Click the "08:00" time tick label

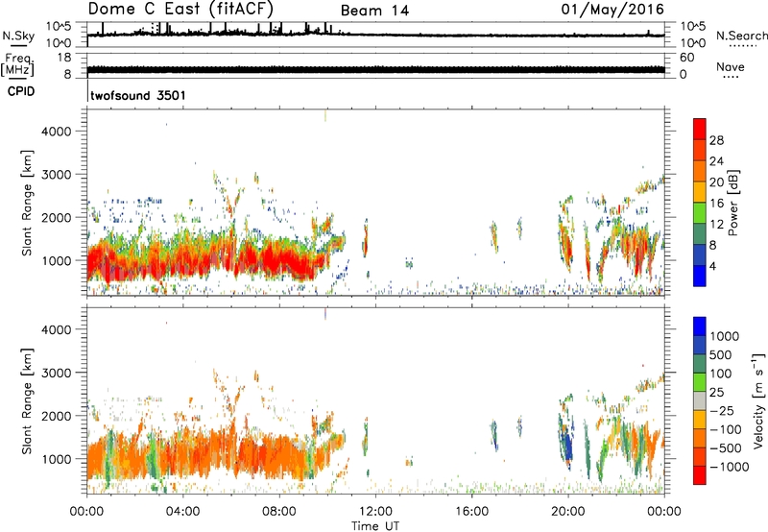(x=279, y=512)
